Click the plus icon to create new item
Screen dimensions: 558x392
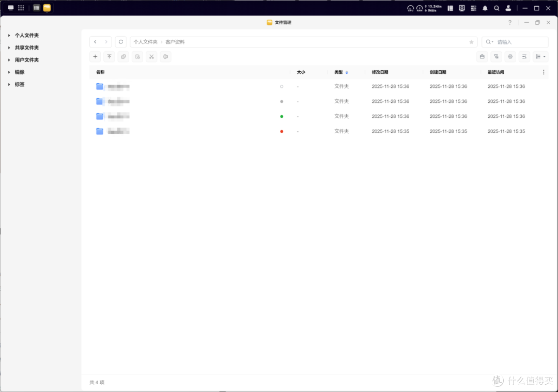point(95,57)
